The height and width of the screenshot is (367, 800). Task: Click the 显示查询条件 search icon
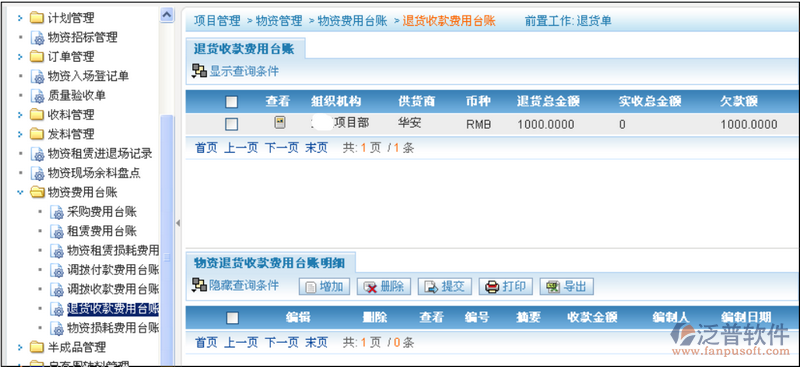(199, 71)
